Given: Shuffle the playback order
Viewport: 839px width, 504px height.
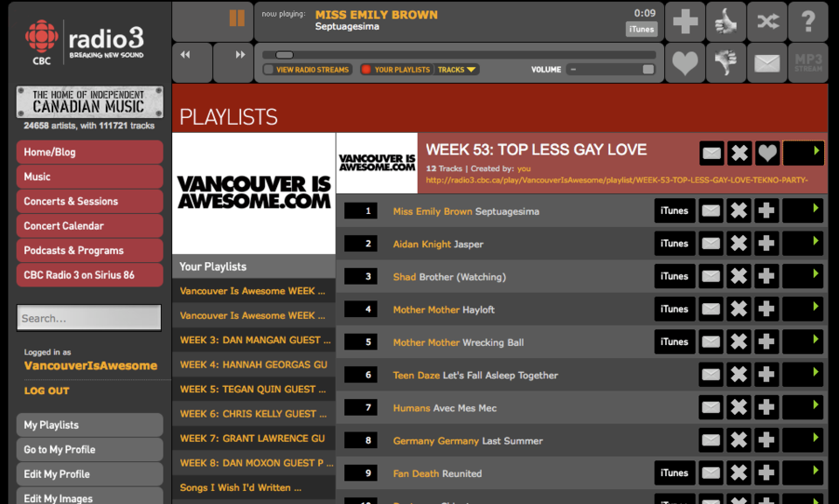Looking at the screenshot, I should click(767, 22).
